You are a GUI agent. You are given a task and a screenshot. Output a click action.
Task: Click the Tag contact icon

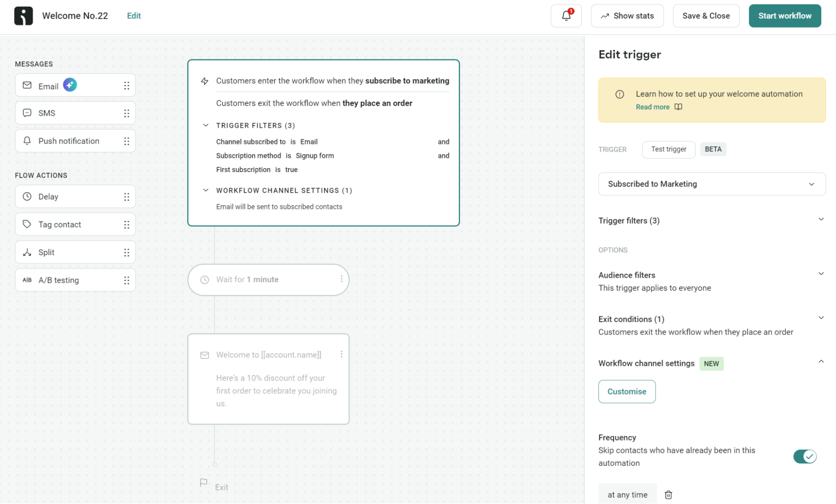coord(27,224)
